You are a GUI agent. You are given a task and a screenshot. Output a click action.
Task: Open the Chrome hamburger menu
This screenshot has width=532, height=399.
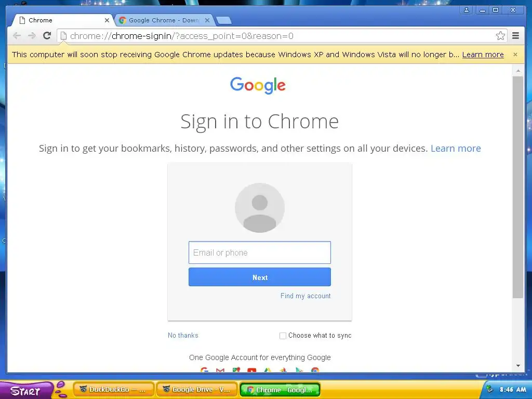click(516, 36)
